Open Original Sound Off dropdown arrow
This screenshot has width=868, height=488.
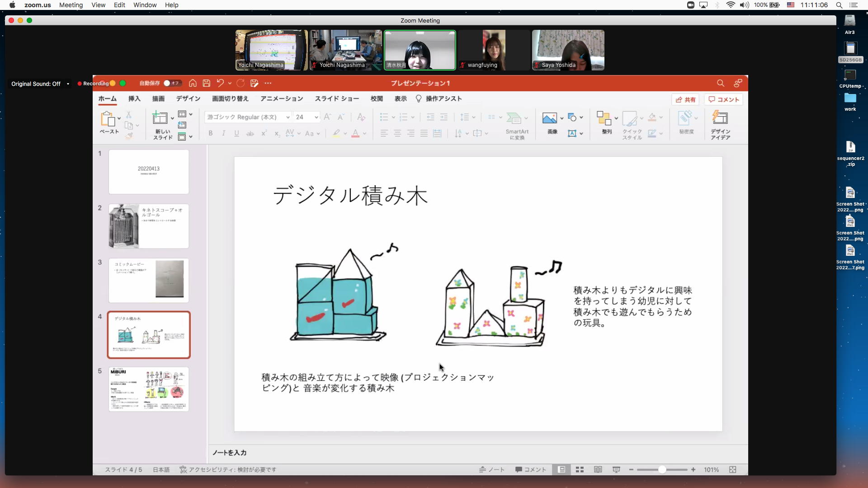tap(68, 84)
